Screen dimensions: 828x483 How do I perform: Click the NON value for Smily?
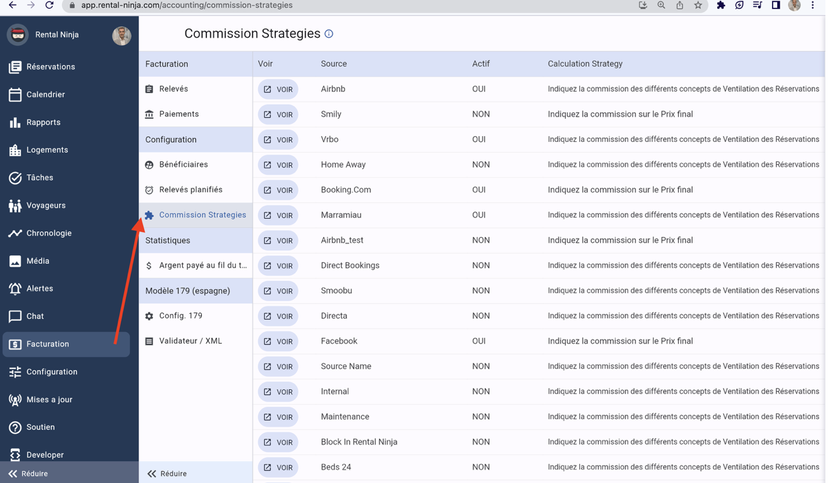481,114
